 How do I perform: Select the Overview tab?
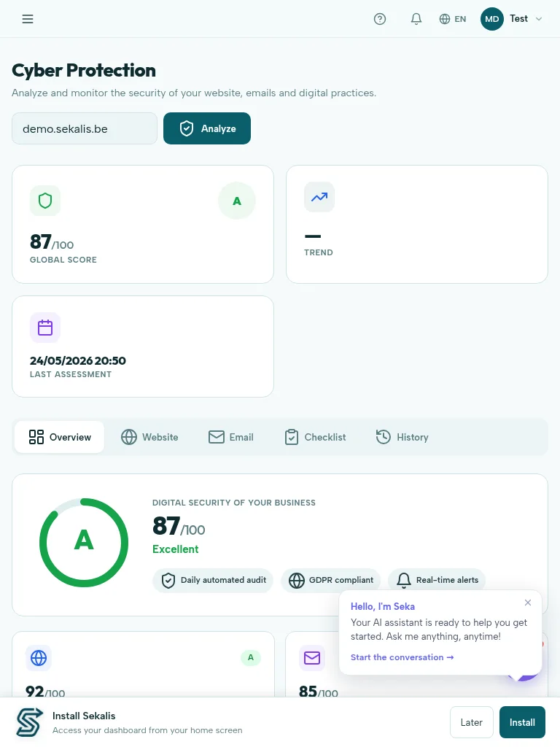pyautogui.click(x=60, y=437)
